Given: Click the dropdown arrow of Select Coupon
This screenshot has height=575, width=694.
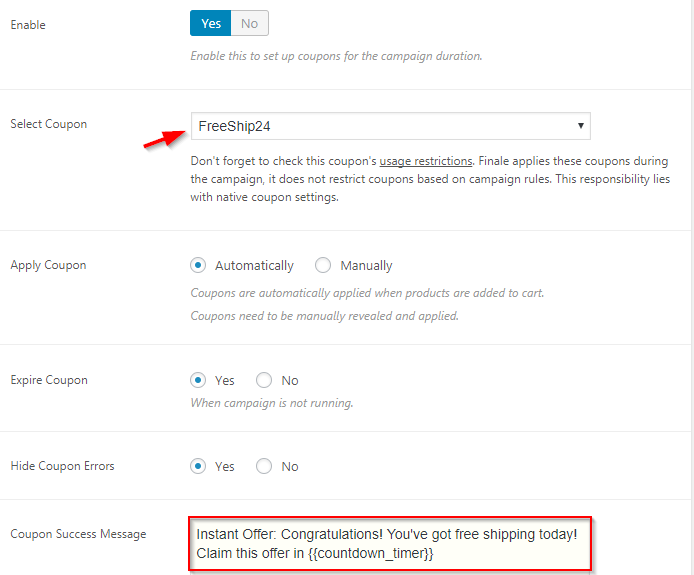Looking at the screenshot, I should click(x=580, y=126).
